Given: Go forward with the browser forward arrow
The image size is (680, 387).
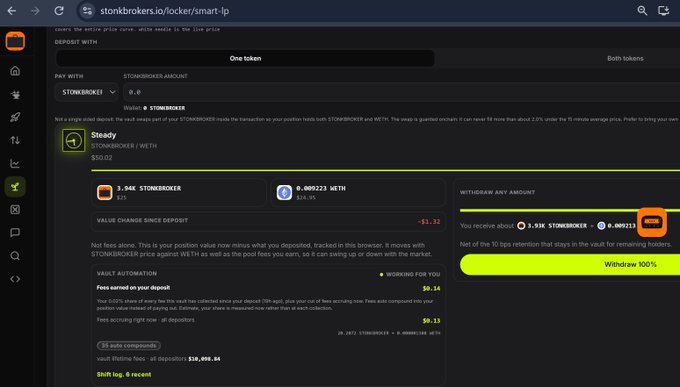Looking at the screenshot, I should click(35, 11).
